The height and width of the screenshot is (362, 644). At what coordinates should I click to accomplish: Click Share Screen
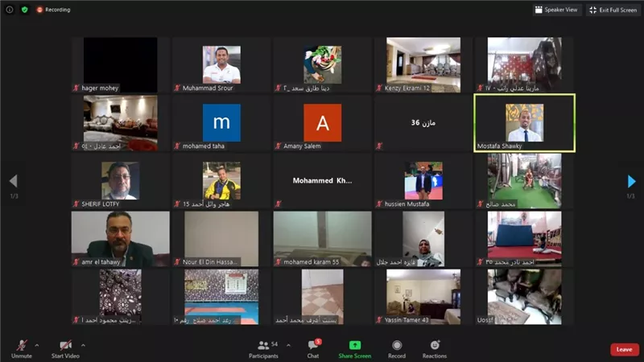[355, 349]
